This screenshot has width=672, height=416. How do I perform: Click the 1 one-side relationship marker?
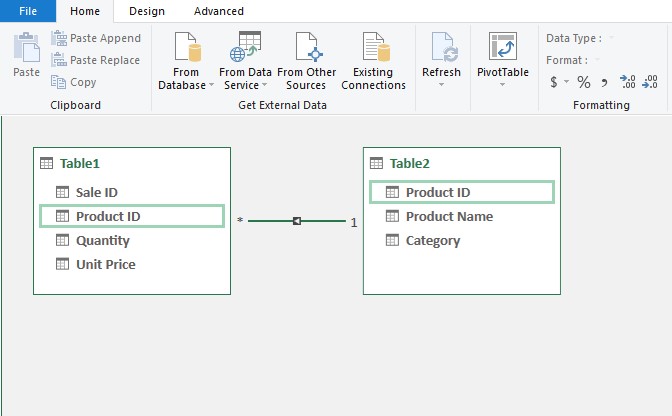(354, 222)
